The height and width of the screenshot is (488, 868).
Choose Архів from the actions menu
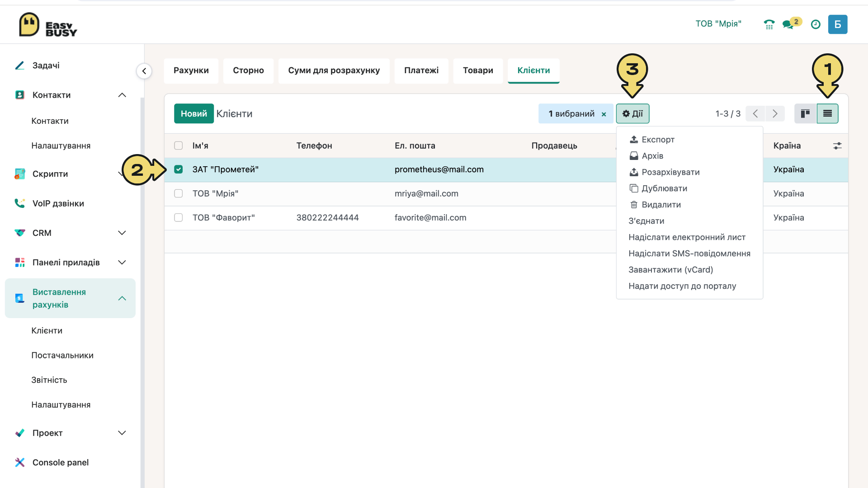point(689,156)
